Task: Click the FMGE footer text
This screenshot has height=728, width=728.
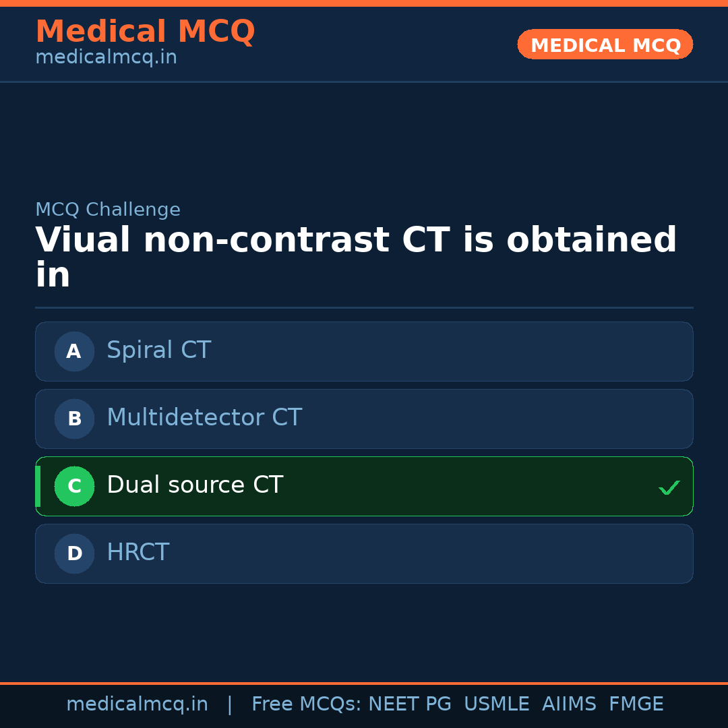Action: 636,704
